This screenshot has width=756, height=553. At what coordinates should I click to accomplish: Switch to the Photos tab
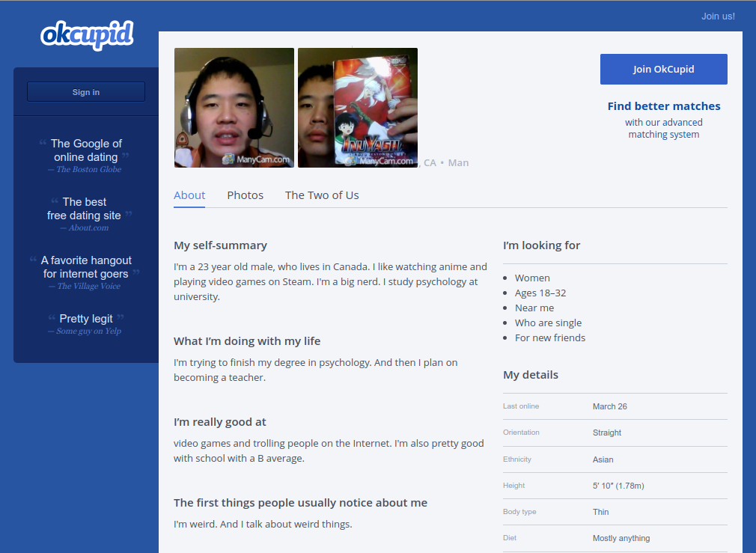click(x=246, y=195)
